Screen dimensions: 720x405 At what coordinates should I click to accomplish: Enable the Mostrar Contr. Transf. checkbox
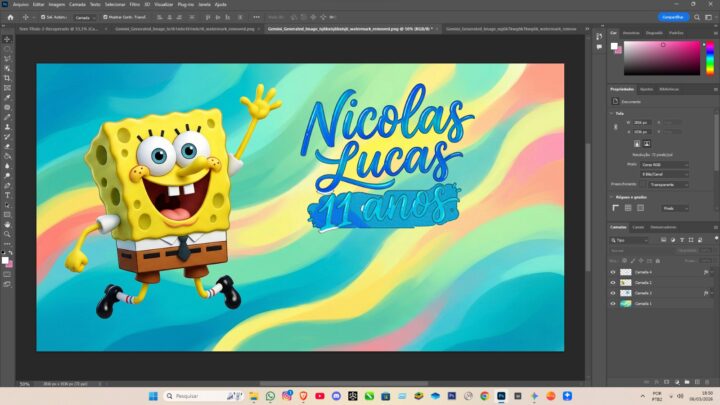coord(103,17)
